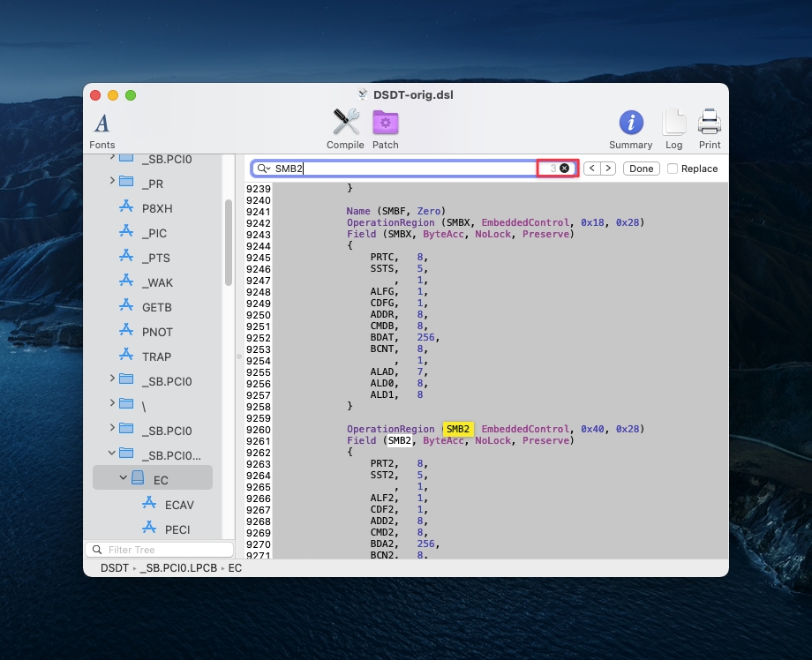This screenshot has width=812, height=660.
Task: Go to the previous search match
Action: [x=592, y=169]
